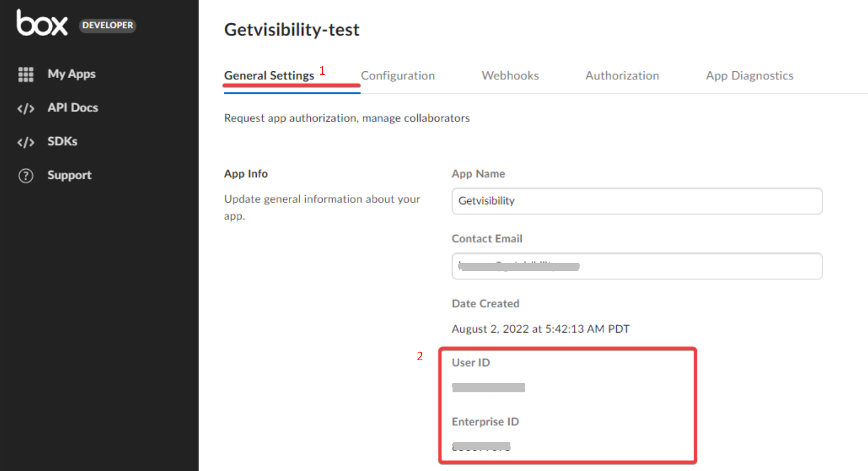This screenshot has width=868, height=471.
Task: Switch to the Authorization tab
Action: 622,76
